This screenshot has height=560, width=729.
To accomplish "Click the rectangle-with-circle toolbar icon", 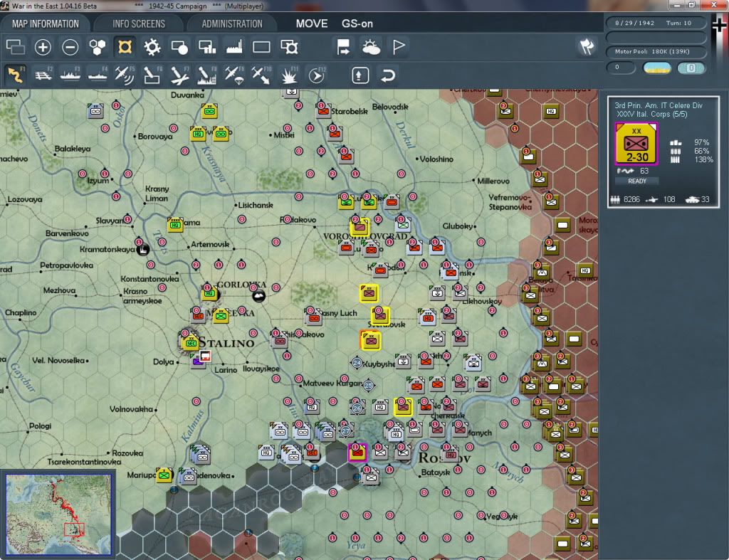I will pyautogui.click(x=179, y=47).
